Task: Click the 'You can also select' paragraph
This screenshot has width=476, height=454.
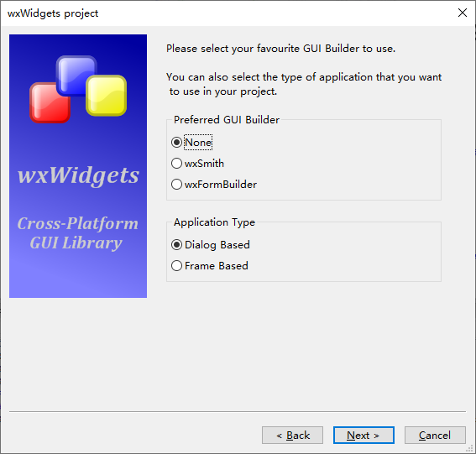Action: 304,84
